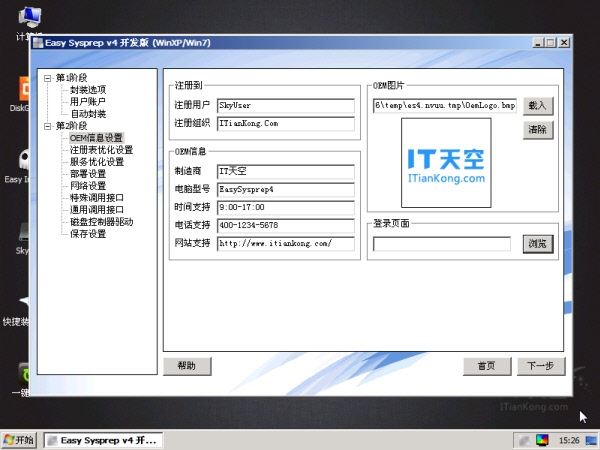
Task: Select 自动封装 in the tree
Action: coord(88,114)
